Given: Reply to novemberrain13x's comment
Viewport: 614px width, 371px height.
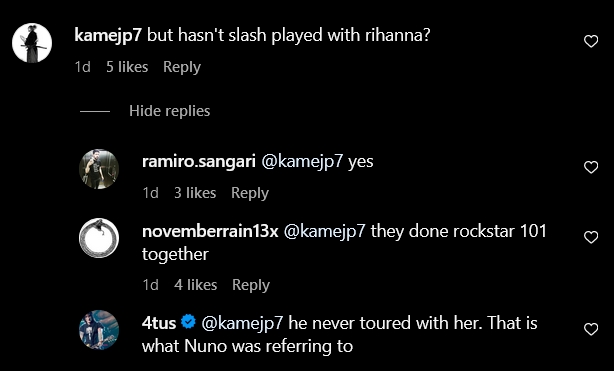Looking at the screenshot, I should click(x=251, y=285).
